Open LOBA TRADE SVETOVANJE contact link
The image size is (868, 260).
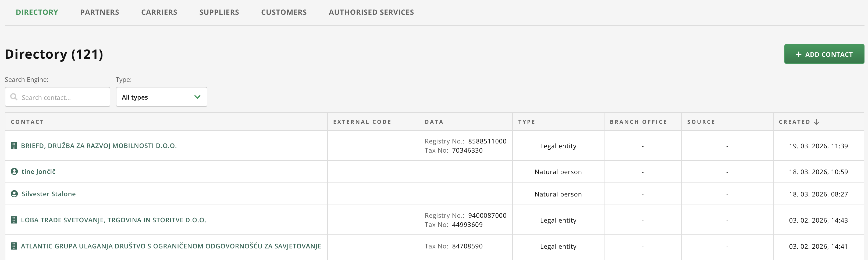pos(113,220)
